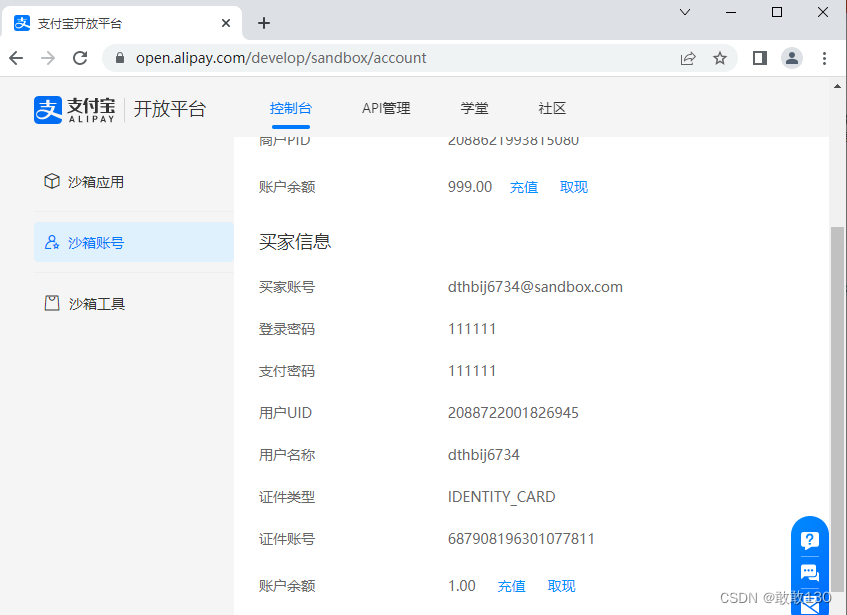Click scrollbar up arrow

(837, 86)
